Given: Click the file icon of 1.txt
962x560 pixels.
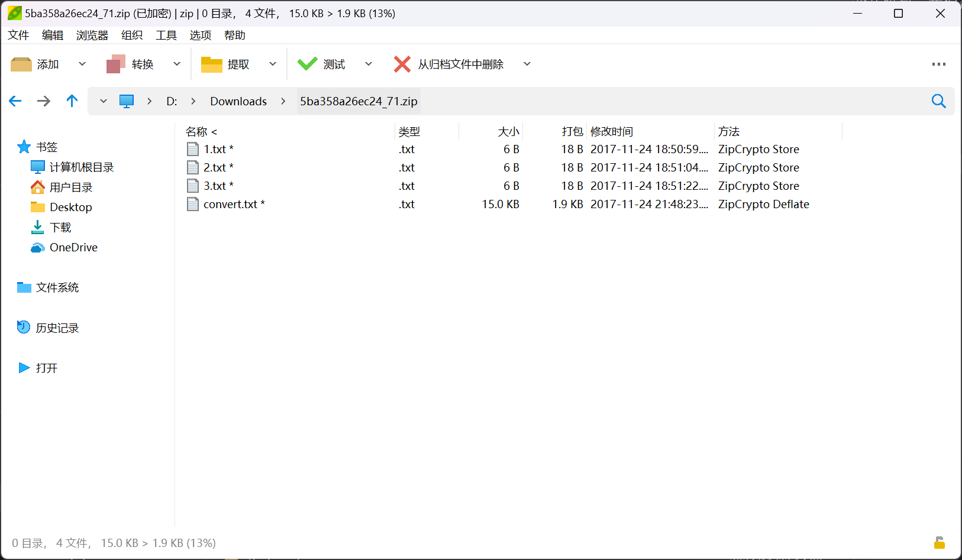Looking at the screenshot, I should pos(193,149).
